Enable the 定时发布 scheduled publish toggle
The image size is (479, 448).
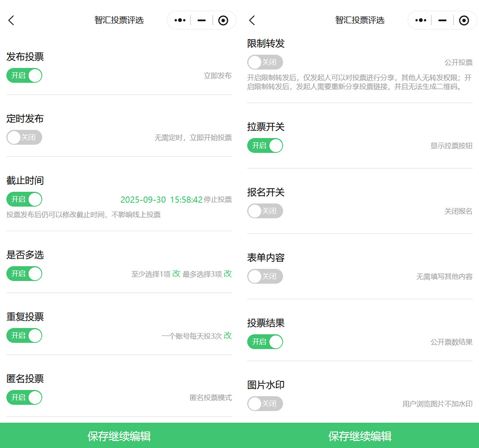coord(24,138)
